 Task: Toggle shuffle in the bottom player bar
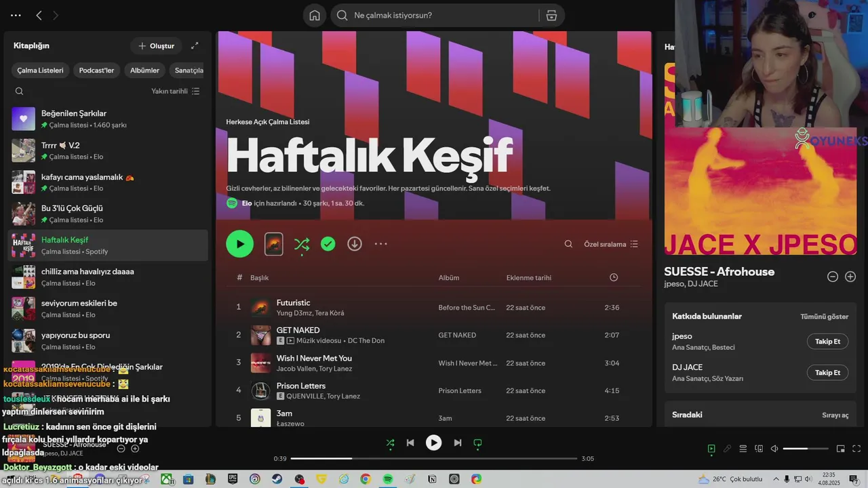pos(390,443)
